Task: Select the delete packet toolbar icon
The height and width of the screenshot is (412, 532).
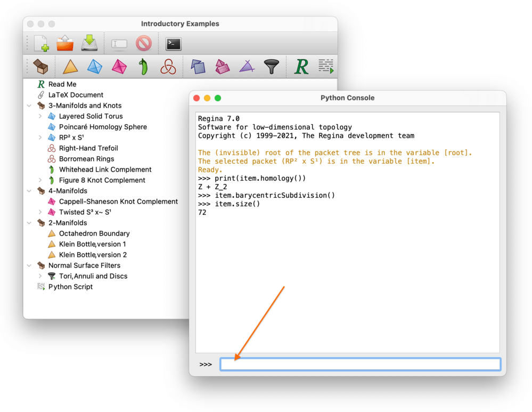Action: pos(143,43)
